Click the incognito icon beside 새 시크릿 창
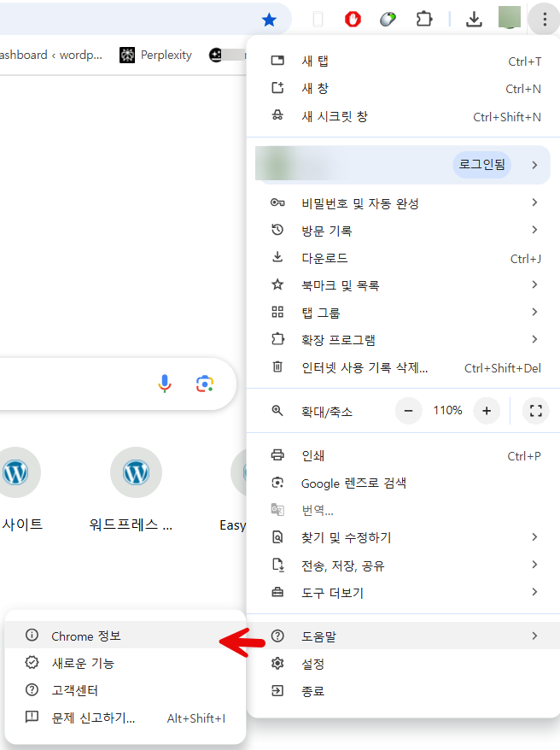 [277, 116]
